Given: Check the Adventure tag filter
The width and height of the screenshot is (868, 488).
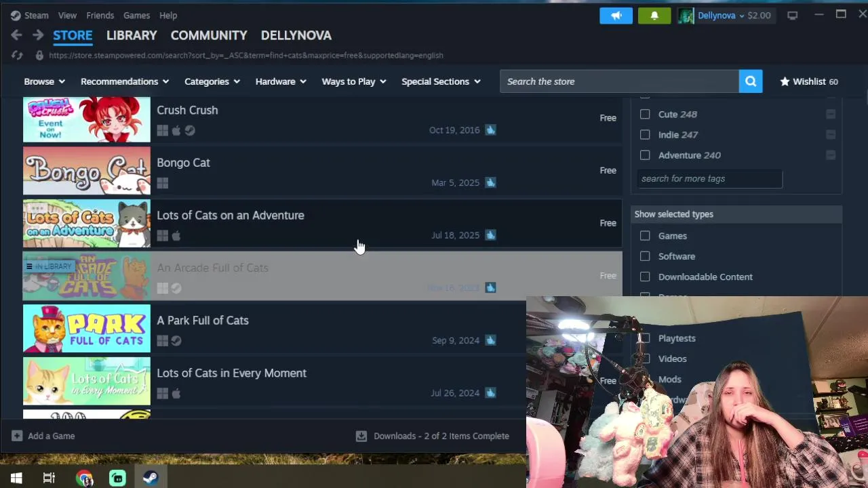Looking at the screenshot, I should point(645,155).
